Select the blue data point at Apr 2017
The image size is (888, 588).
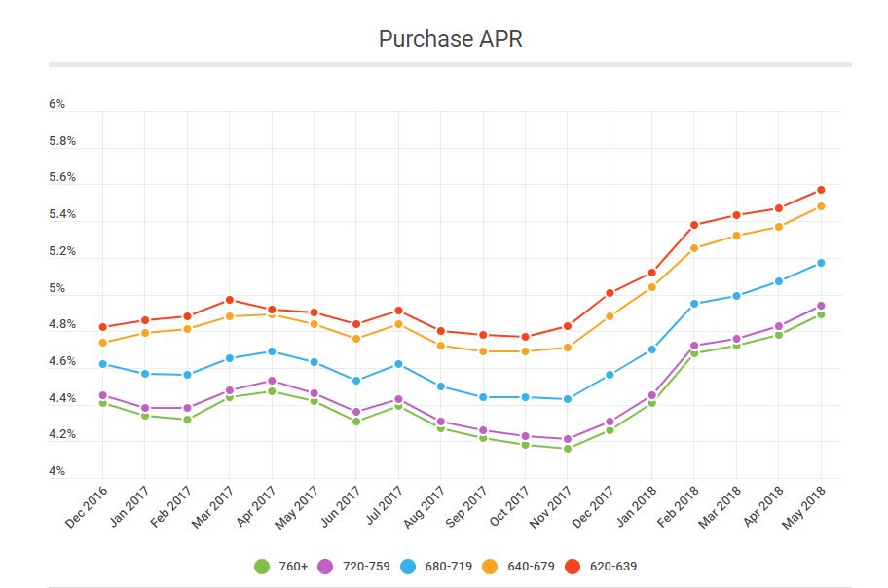[272, 351]
